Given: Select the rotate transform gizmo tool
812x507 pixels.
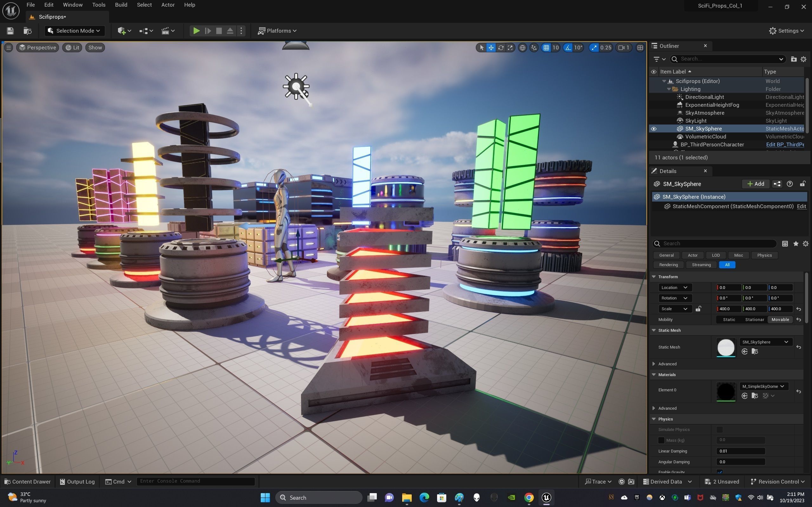Looking at the screenshot, I should [x=501, y=48].
